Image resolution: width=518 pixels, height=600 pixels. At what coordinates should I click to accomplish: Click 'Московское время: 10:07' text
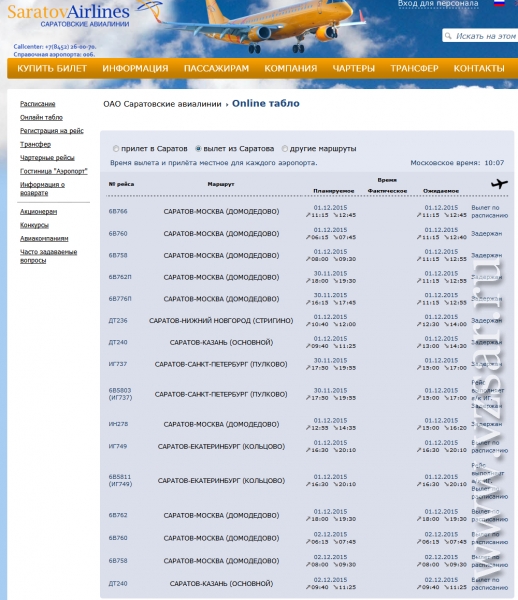click(x=457, y=163)
